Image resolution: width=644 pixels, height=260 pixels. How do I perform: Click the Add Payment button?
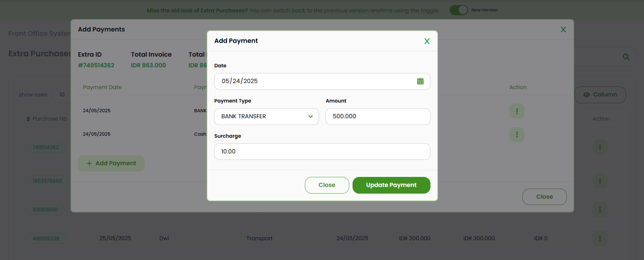point(111,163)
